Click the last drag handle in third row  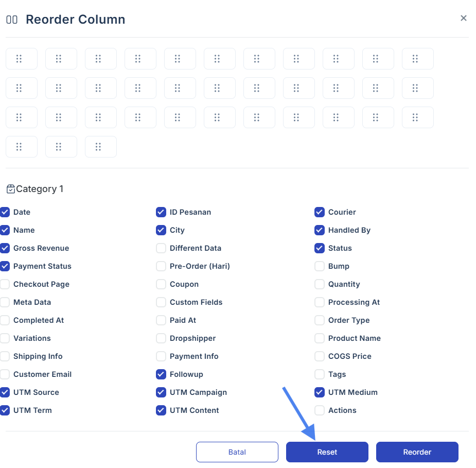point(418,117)
